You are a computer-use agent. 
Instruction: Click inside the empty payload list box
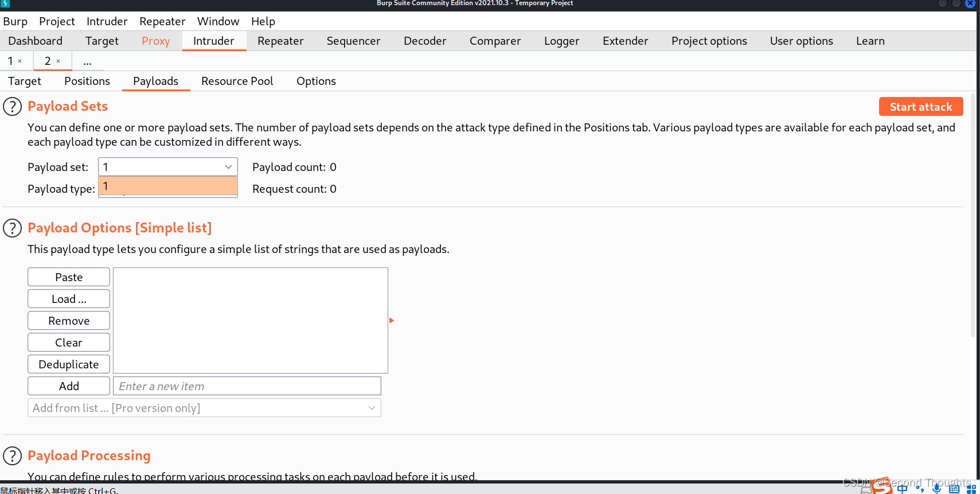(251, 320)
